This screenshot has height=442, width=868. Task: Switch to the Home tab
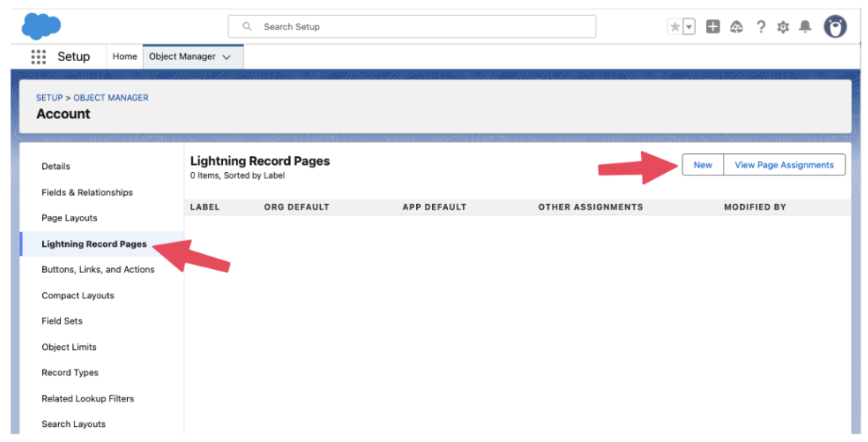click(x=125, y=57)
